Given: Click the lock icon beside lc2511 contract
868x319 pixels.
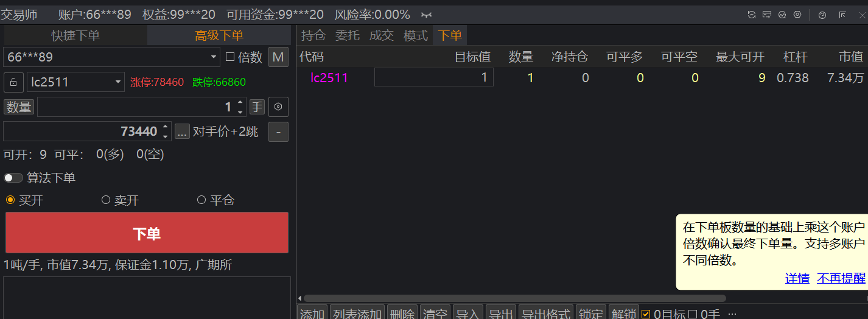Looking at the screenshot, I should tap(13, 82).
